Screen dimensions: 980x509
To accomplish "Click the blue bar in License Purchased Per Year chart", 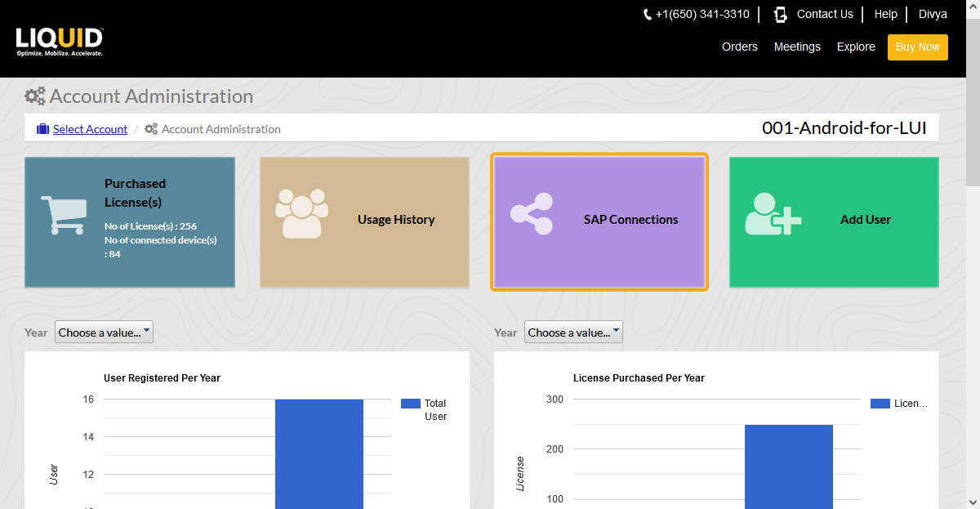I will pyautogui.click(x=789, y=467).
